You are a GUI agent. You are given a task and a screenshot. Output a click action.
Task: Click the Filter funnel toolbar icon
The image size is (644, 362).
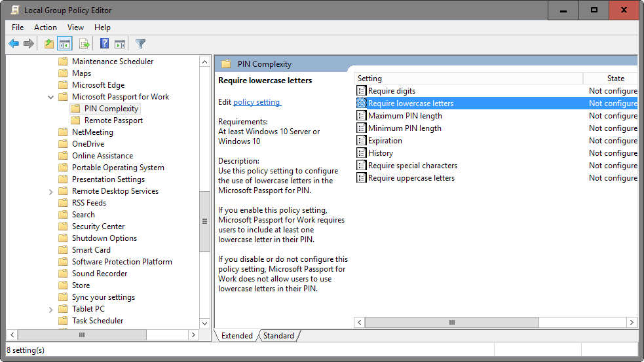[x=140, y=44]
